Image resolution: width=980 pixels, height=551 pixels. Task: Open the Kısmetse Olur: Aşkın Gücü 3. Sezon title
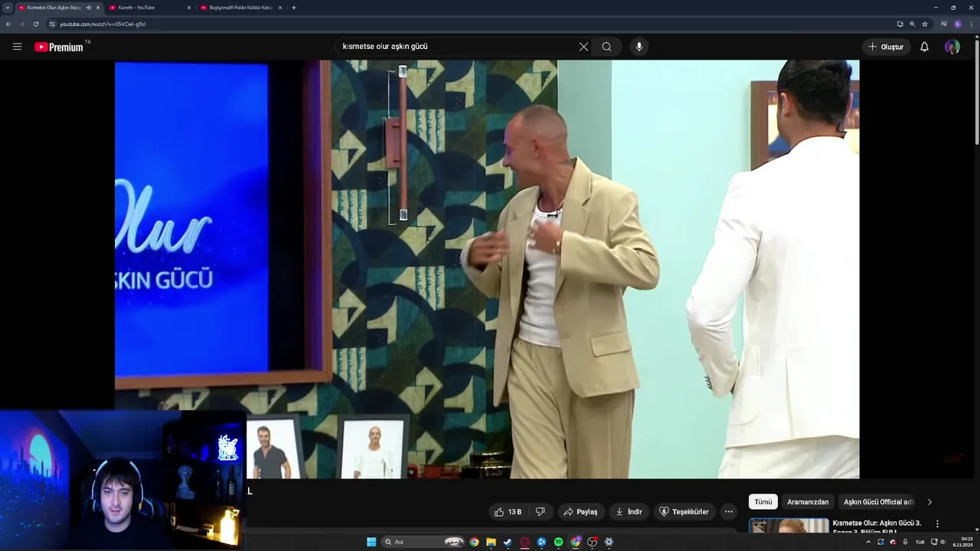coord(877,527)
